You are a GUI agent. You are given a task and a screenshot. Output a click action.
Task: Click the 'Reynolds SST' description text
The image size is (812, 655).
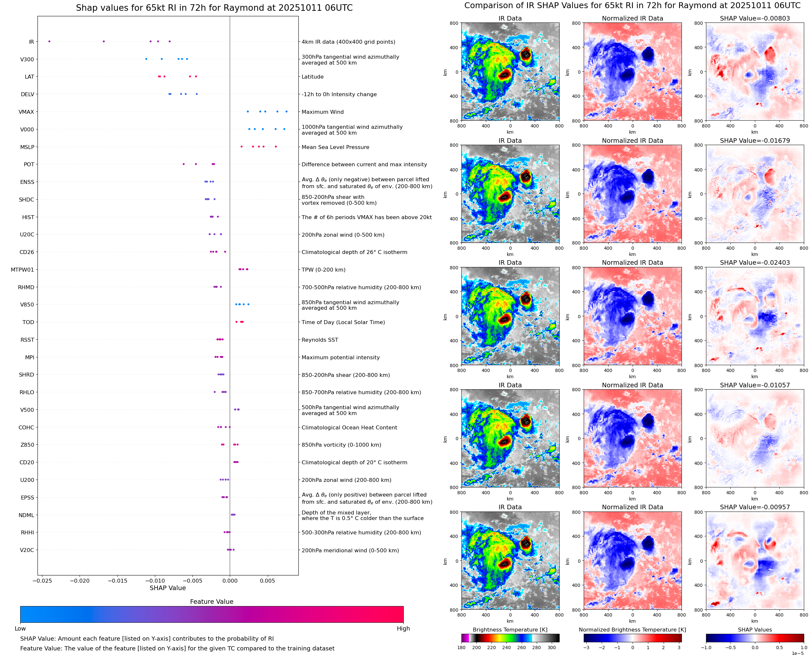320,340
